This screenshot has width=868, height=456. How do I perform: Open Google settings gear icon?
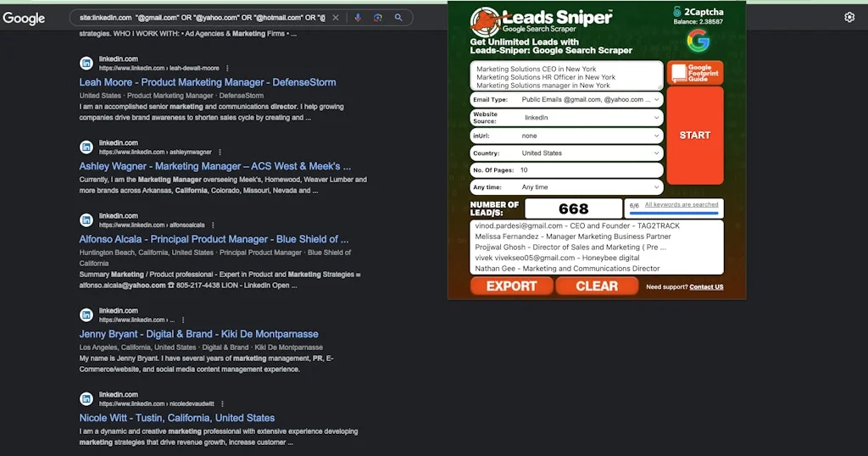849,17
